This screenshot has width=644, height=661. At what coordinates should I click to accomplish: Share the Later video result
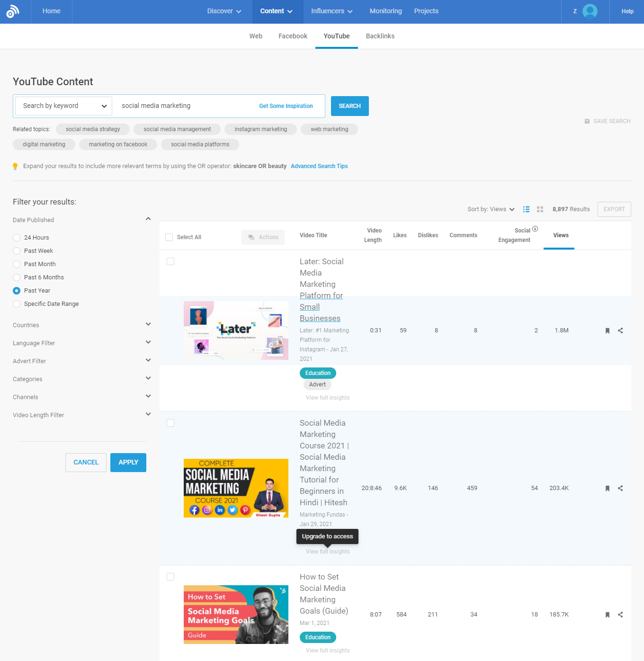coord(620,330)
